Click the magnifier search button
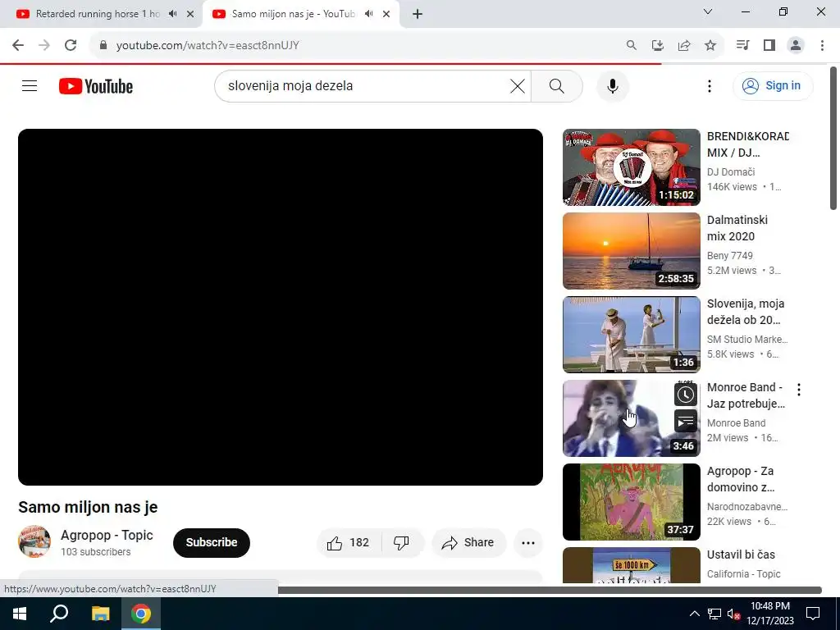The image size is (840, 630). 557,85
